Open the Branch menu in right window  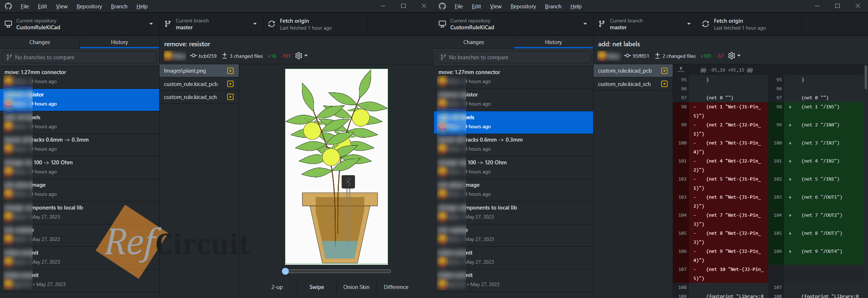point(553,6)
